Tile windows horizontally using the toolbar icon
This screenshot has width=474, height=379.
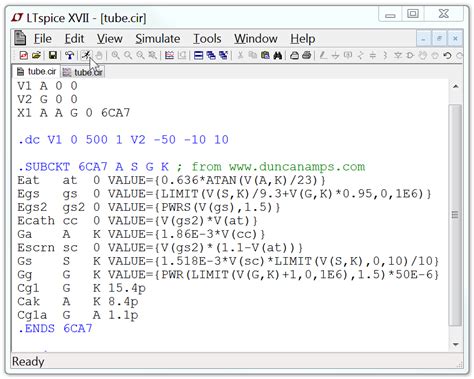click(x=198, y=55)
